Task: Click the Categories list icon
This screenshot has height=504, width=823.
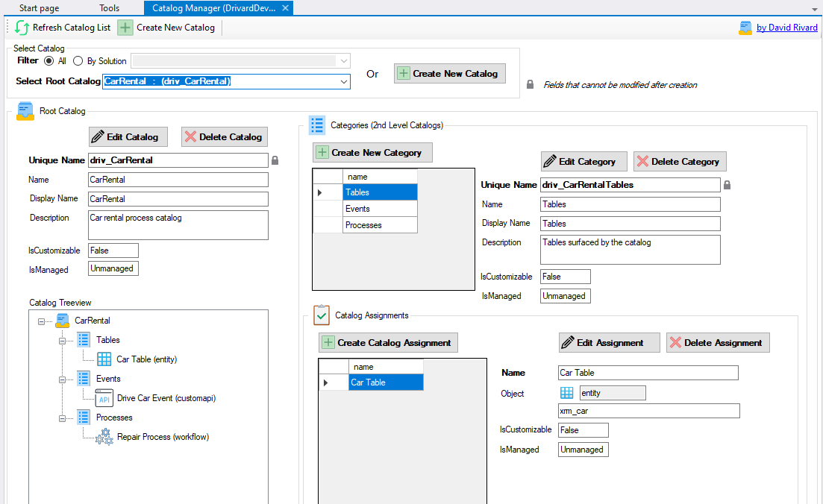Action: (x=317, y=125)
